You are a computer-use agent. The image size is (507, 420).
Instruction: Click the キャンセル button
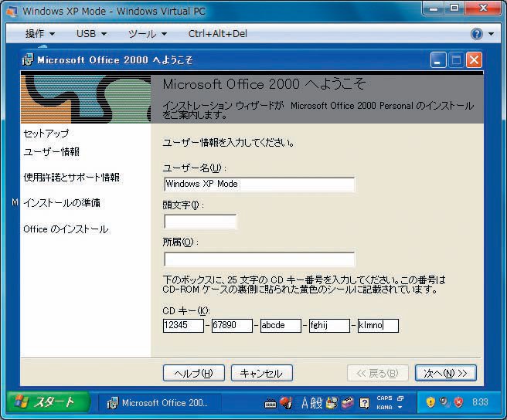click(x=261, y=373)
